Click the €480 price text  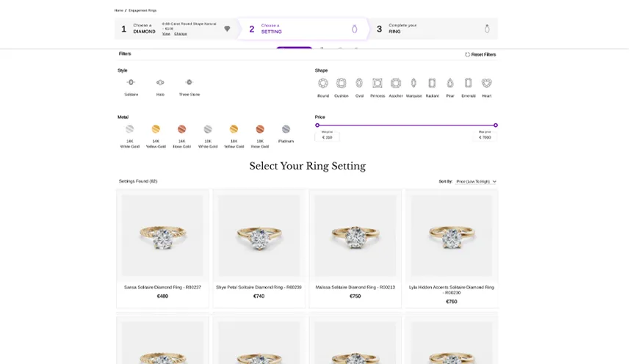tap(162, 296)
